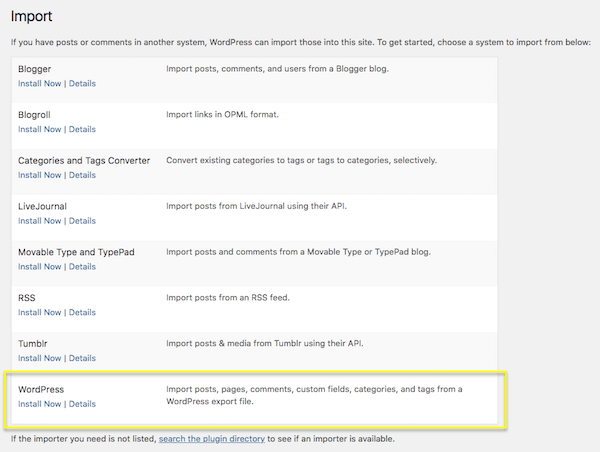600x452 pixels.
Task: Select the Blogroll importer name
Action: (34, 115)
